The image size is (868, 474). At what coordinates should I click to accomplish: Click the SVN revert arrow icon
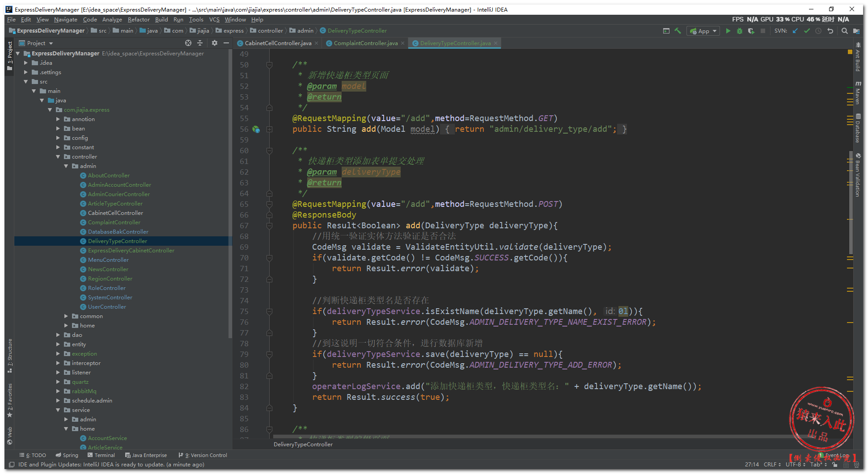pos(830,31)
